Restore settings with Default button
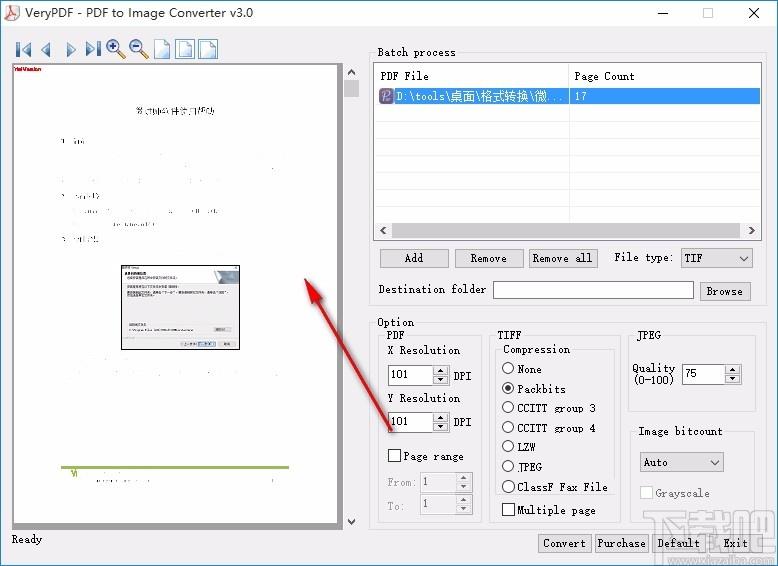 (678, 543)
